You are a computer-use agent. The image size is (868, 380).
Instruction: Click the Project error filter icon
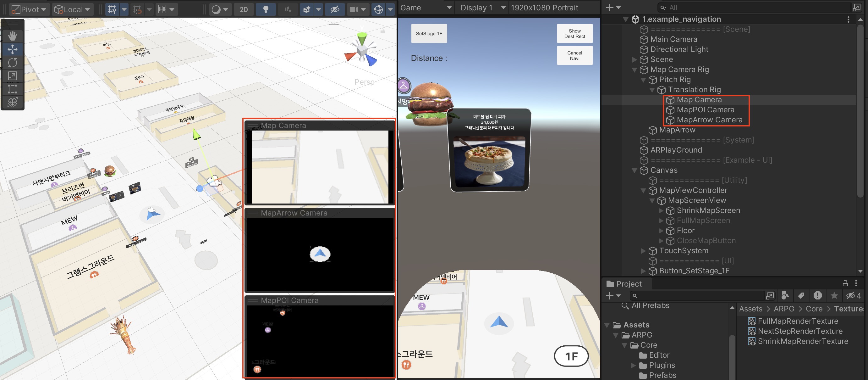click(817, 296)
